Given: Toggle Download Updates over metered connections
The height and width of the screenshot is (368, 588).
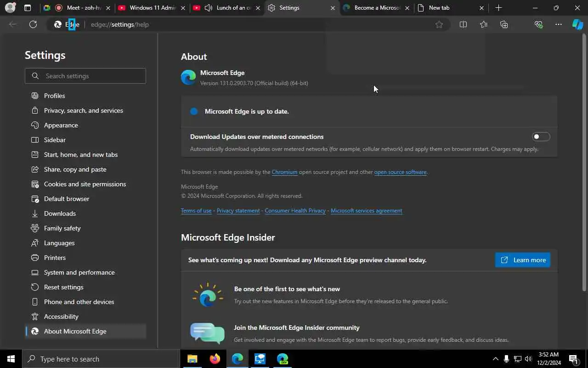Looking at the screenshot, I should click(x=541, y=137).
